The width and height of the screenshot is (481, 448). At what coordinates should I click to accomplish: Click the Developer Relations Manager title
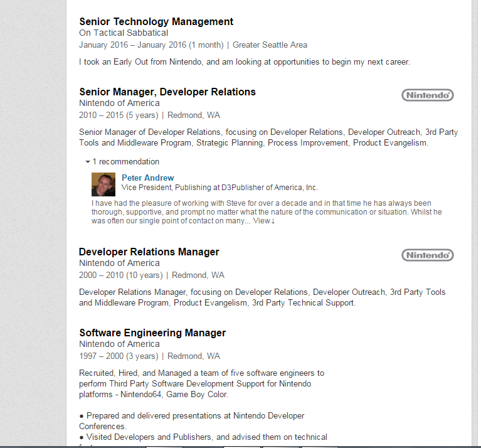point(149,252)
